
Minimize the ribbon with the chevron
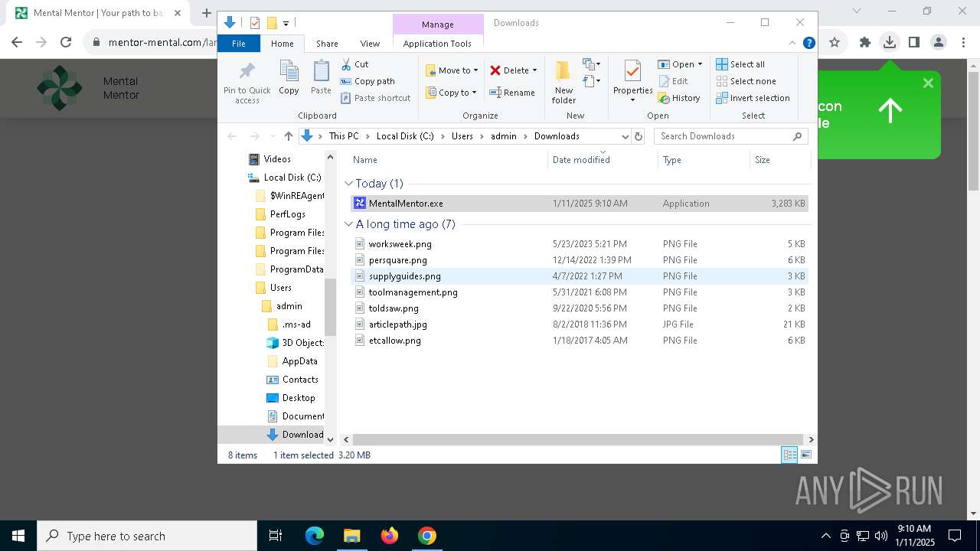[x=792, y=44]
